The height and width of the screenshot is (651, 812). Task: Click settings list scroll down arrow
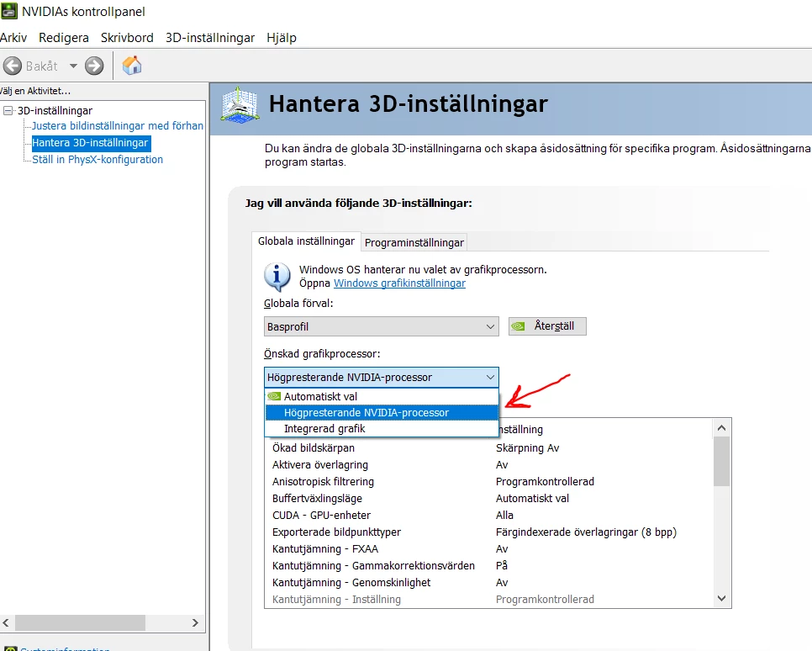tap(721, 598)
